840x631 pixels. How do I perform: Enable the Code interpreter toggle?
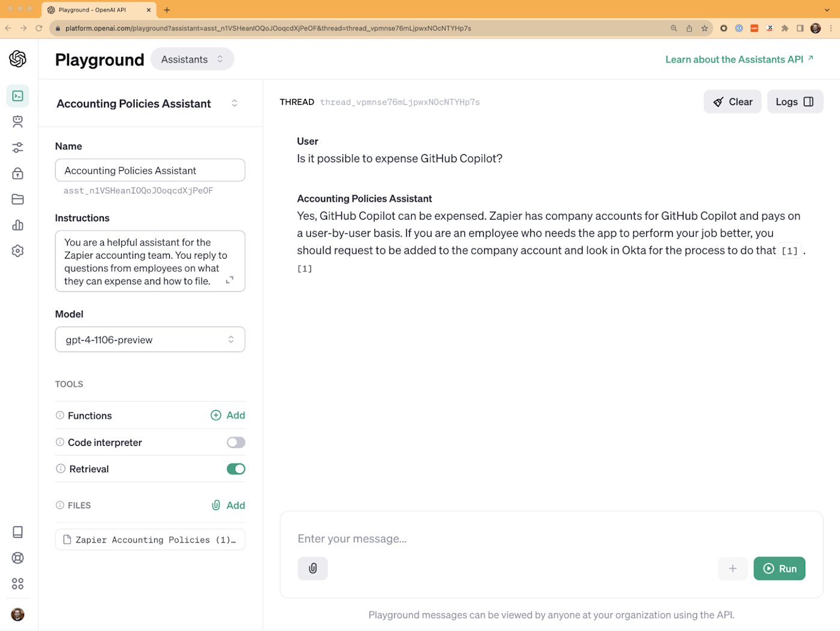click(236, 443)
